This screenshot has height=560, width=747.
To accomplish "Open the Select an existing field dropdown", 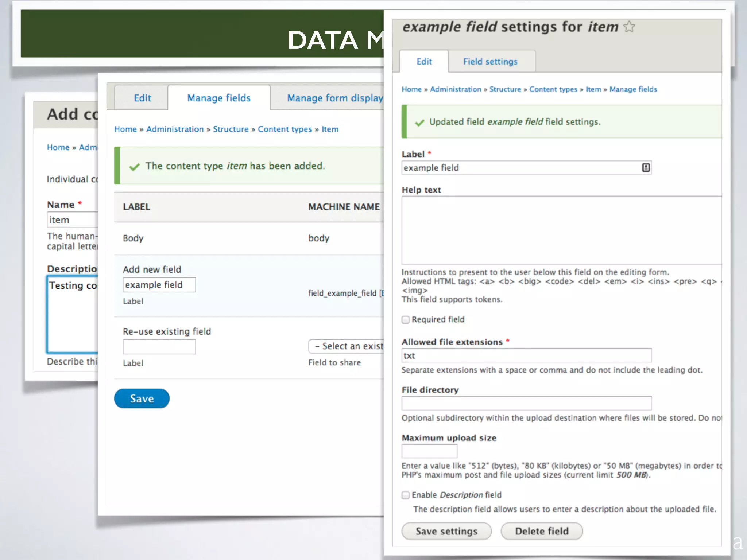I will [347, 346].
